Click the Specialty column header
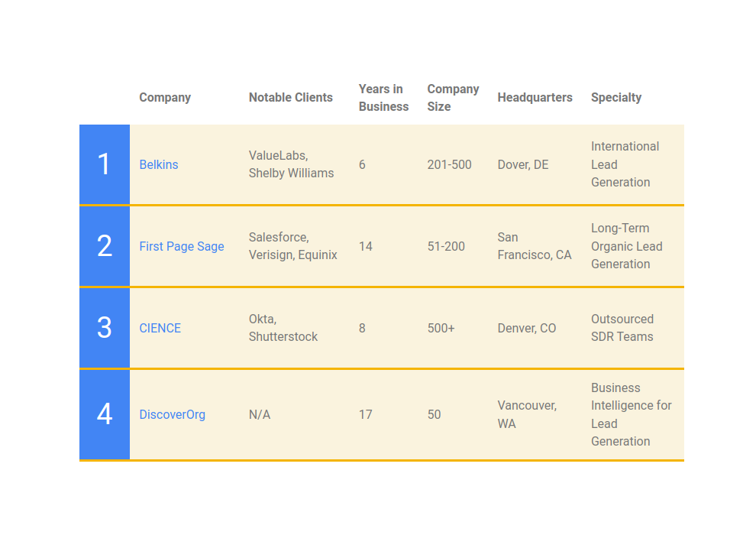Image resolution: width=756 pixels, height=535 pixels. [616, 98]
